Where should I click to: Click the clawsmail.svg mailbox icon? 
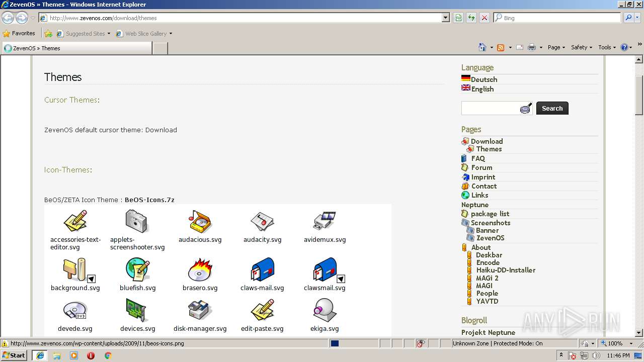point(325,270)
